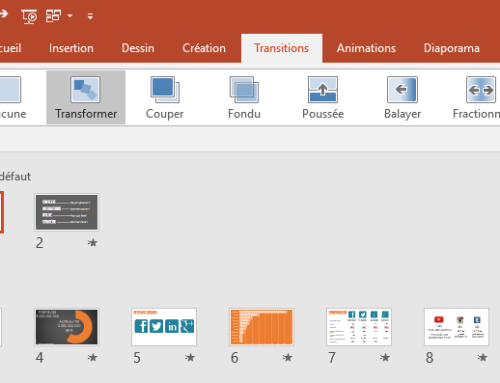Click slide number 8 label
Screen dimensions: 500x383
(x=429, y=358)
